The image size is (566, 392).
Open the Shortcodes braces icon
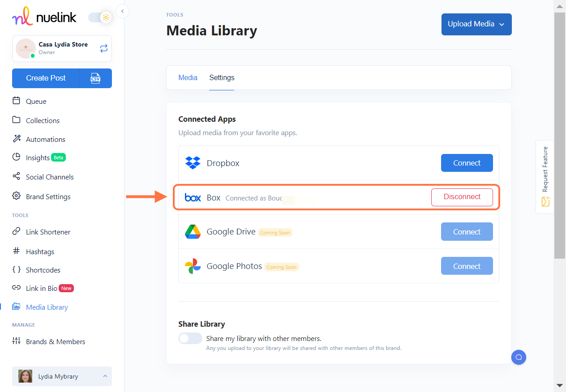pos(17,270)
